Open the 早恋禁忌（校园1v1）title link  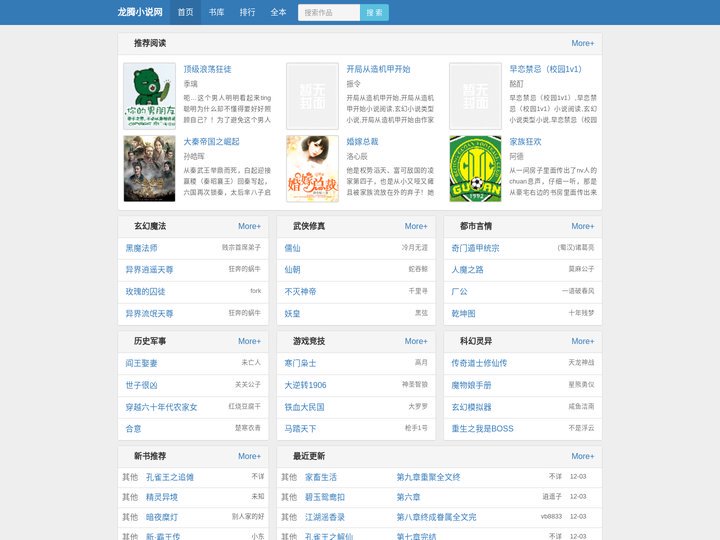point(546,69)
